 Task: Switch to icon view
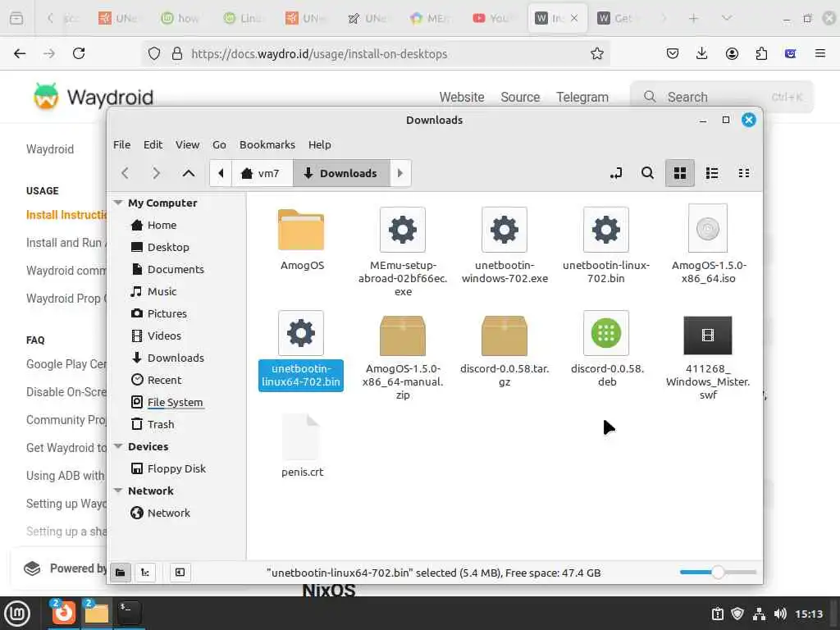[x=680, y=173]
